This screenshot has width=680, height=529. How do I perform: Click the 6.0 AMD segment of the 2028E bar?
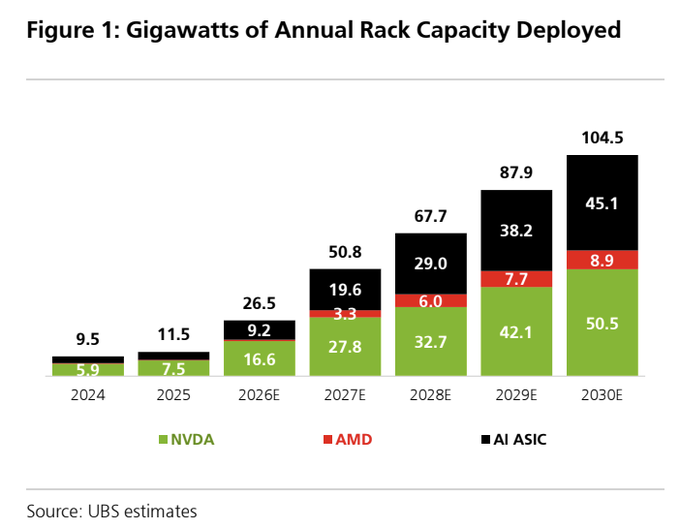pos(431,301)
